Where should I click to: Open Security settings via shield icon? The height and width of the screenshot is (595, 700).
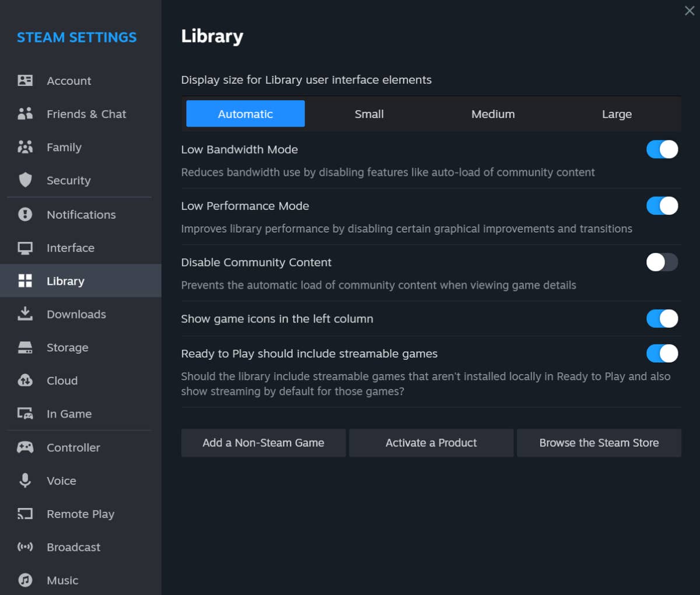26,180
